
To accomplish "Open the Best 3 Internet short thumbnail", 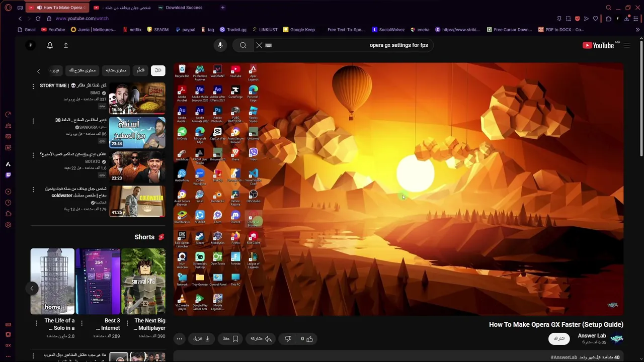I will [98, 281].
